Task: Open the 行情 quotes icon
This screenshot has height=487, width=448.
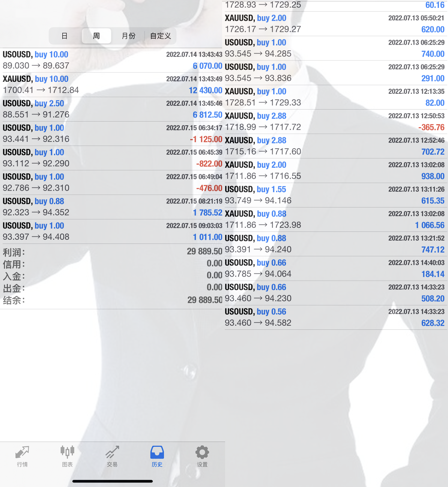Action: click(22, 456)
